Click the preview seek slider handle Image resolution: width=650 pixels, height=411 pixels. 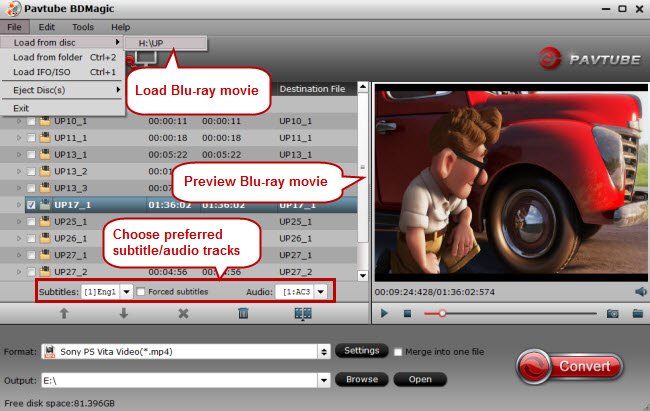pos(442,314)
